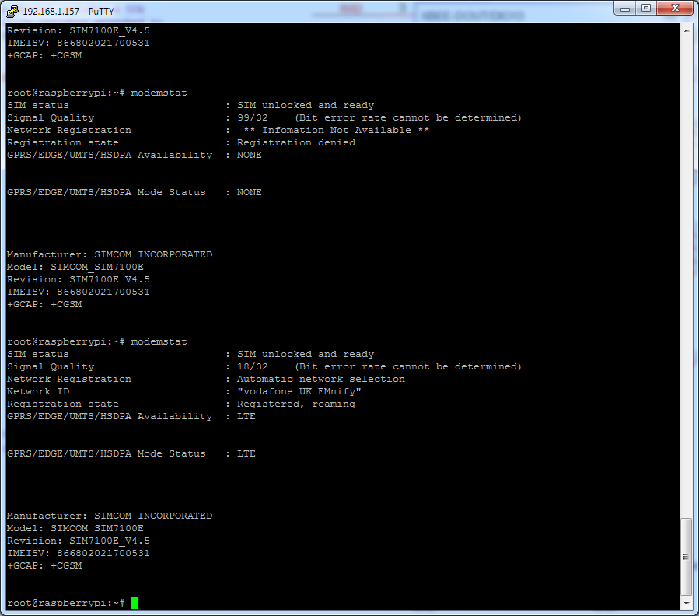Click "NONE" after the first Mode Status

tap(249, 192)
